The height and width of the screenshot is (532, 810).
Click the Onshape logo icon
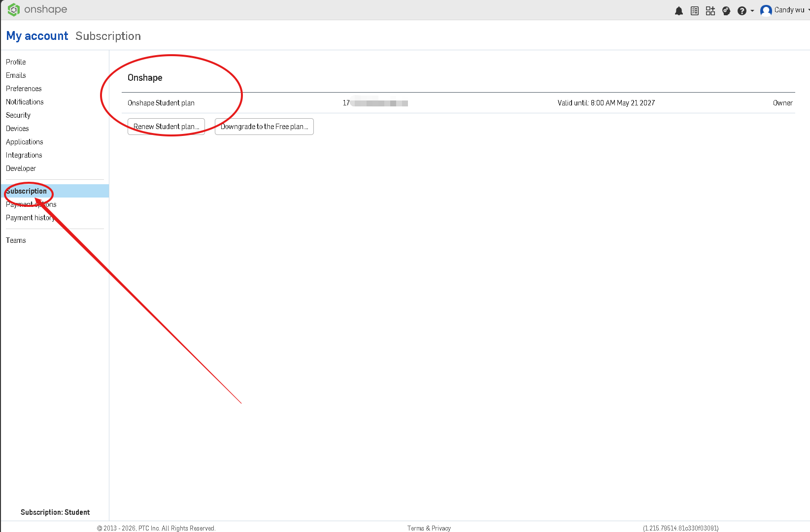13,10
